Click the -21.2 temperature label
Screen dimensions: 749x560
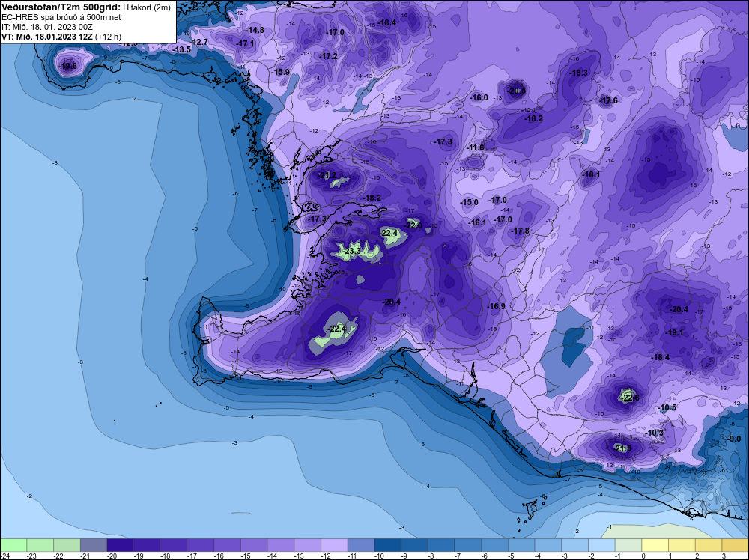coord(327,175)
